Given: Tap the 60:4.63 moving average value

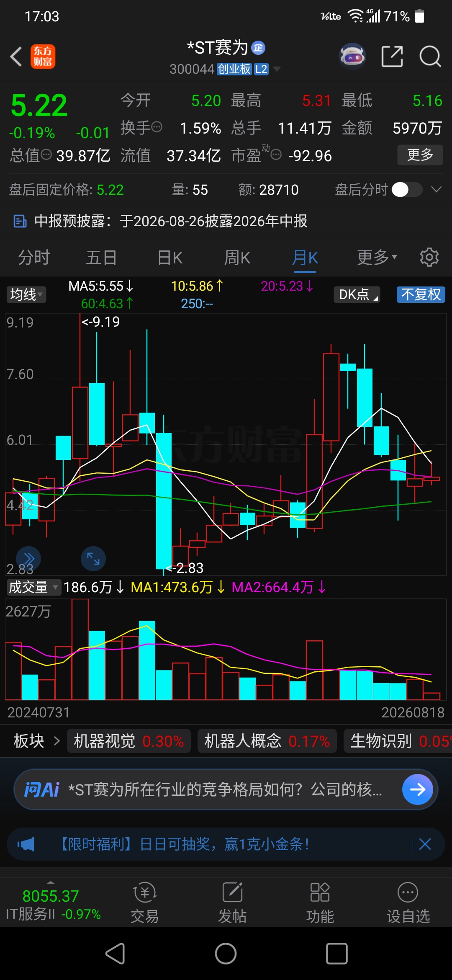Looking at the screenshot, I should [107, 303].
